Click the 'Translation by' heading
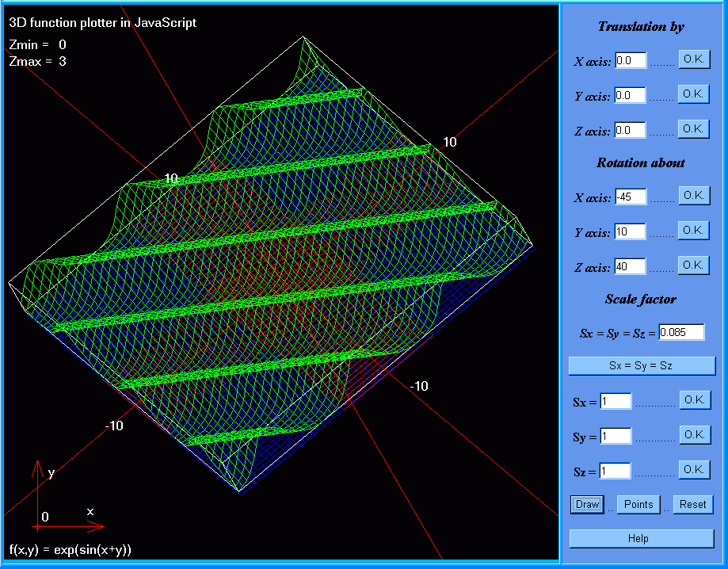This screenshot has height=569, width=728. [641, 26]
